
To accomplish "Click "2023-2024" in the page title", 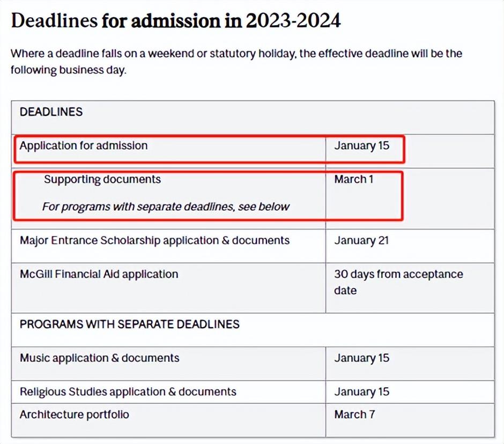I will pyautogui.click(x=293, y=21).
